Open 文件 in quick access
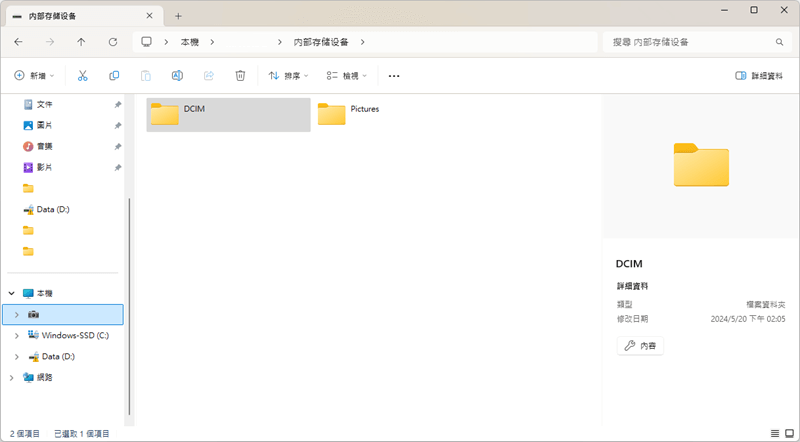Image resolution: width=800 pixels, height=442 pixels. (44, 104)
